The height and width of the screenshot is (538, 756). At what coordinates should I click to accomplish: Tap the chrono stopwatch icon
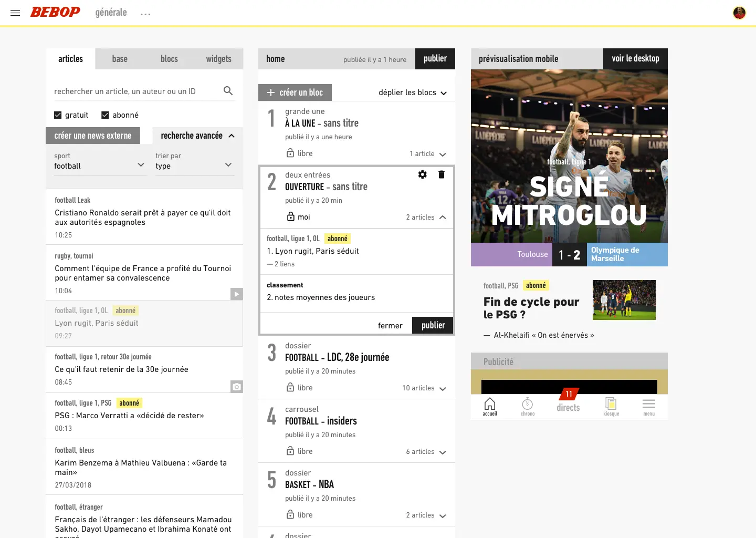tap(528, 407)
